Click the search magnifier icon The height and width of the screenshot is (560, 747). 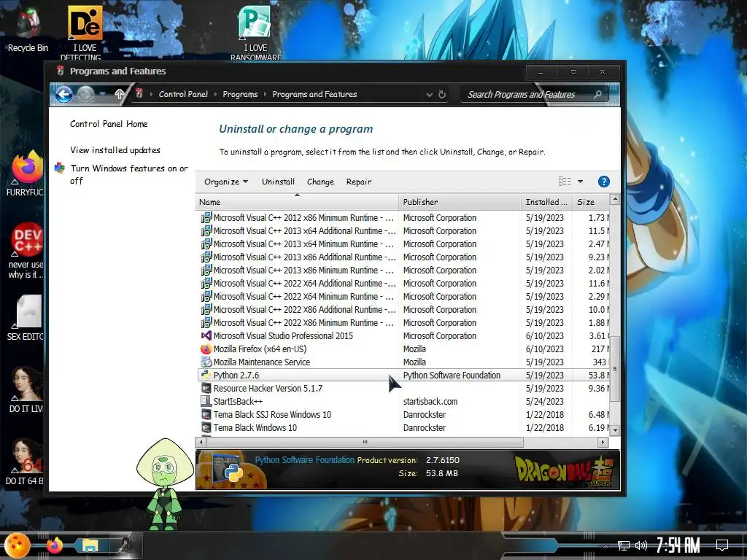tap(598, 94)
